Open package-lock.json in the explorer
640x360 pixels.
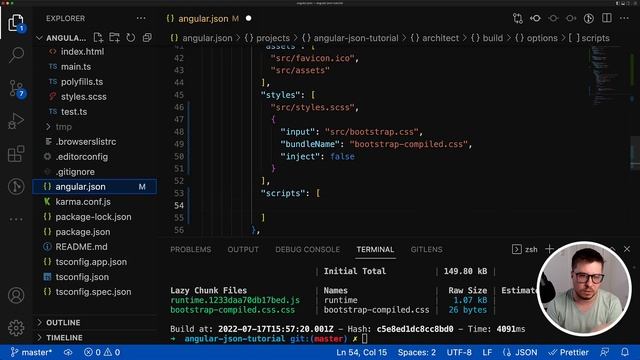93,217
